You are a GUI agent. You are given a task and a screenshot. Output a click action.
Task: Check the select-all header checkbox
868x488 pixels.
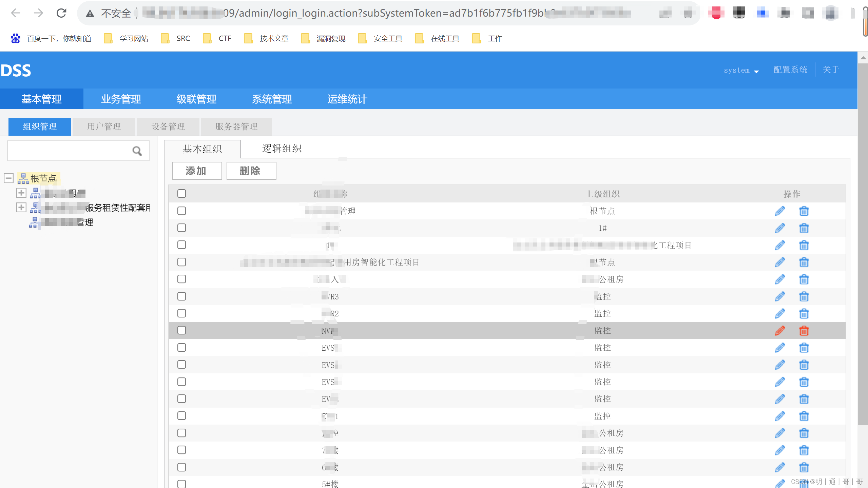point(182,194)
